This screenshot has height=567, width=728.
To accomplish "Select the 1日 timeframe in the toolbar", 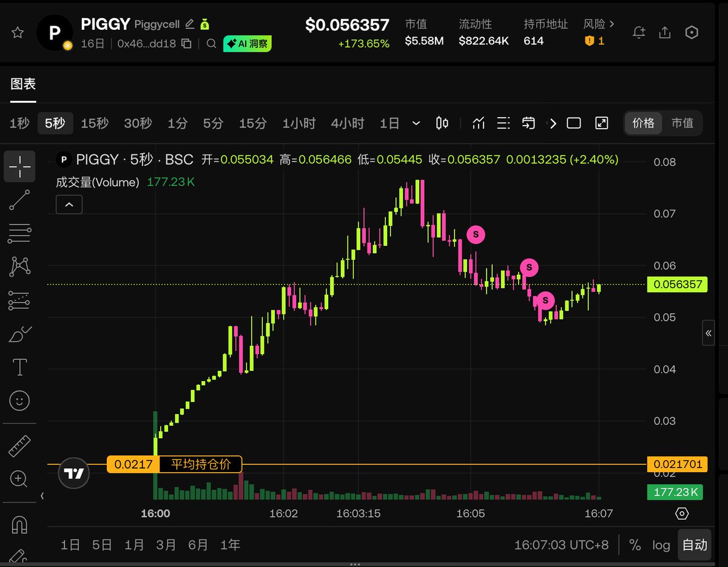I will coord(389,123).
